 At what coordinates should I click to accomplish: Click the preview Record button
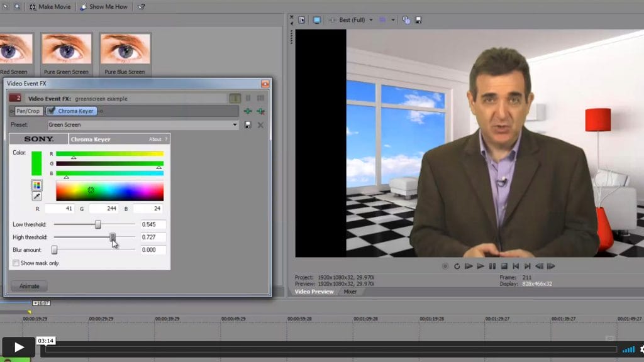(x=445, y=266)
